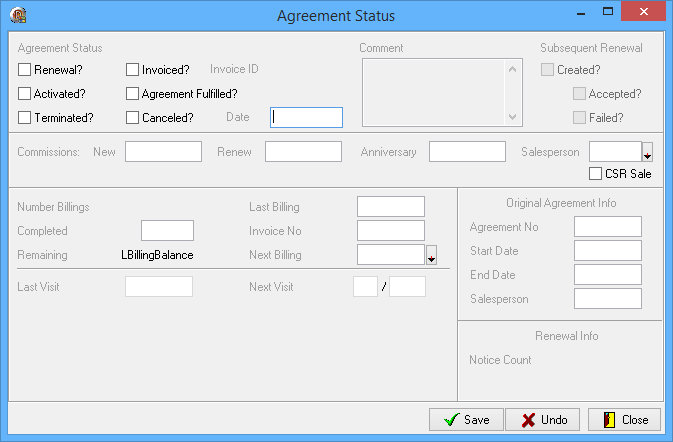The height and width of the screenshot is (442, 673).
Task: Click the second Next Visit field
Action: (407, 287)
